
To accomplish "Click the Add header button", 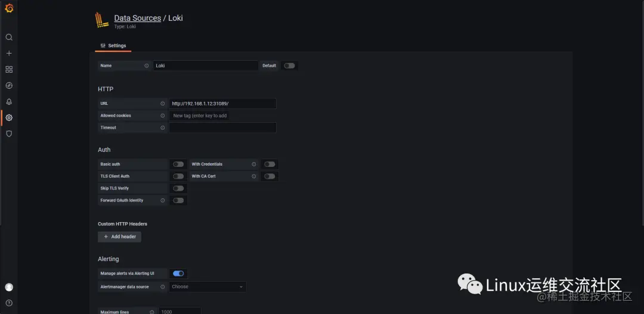I will coord(119,237).
